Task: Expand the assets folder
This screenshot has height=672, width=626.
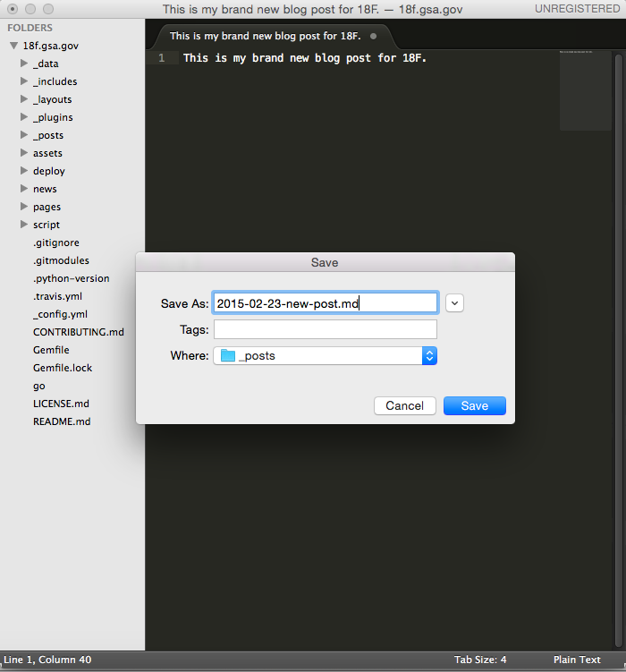Action: tap(24, 153)
